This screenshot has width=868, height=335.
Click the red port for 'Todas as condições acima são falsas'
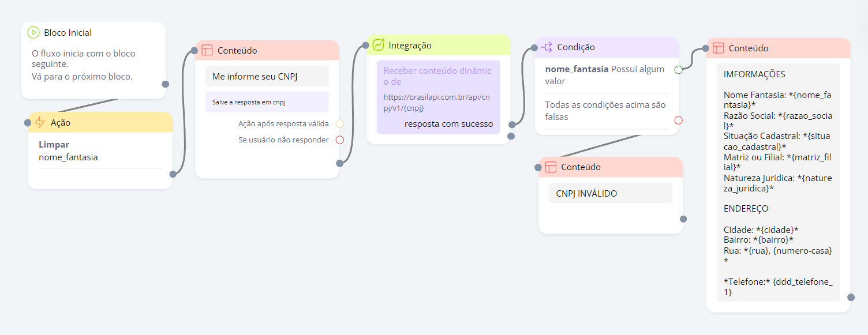678,120
